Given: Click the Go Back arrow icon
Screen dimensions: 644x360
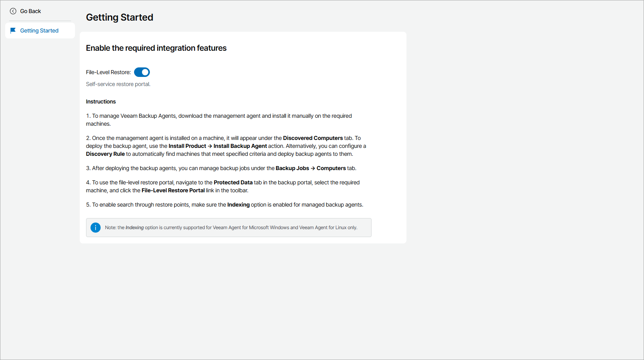Looking at the screenshot, I should tap(13, 11).
